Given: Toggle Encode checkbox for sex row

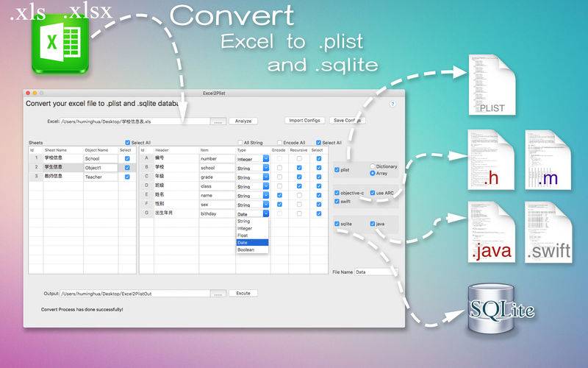Looking at the screenshot, I should point(279,205).
